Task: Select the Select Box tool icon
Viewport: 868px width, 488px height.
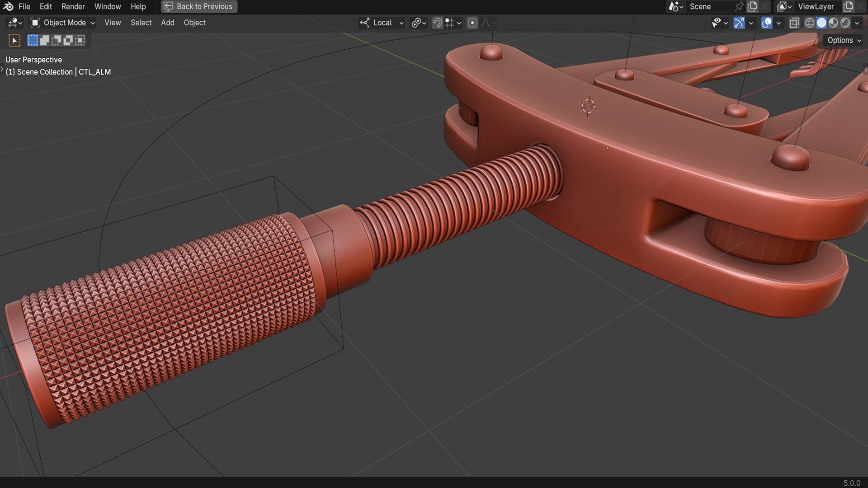Action: pyautogui.click(x=14, y=41)
